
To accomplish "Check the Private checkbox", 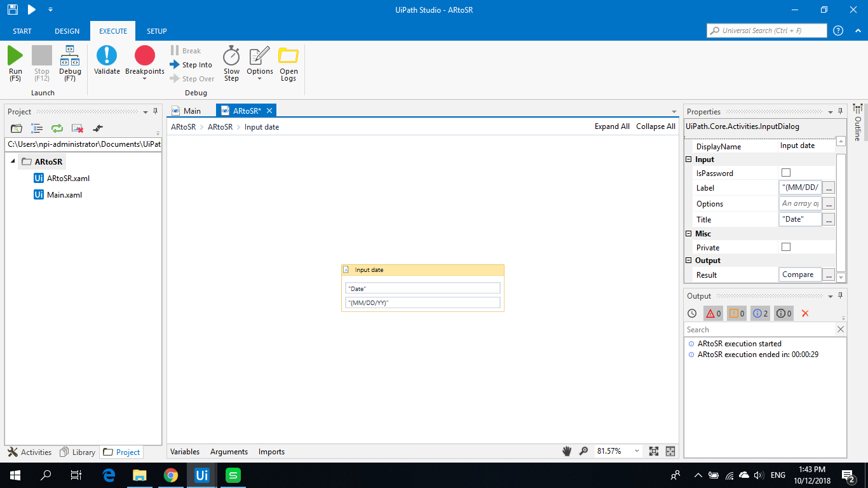I will pos(786,247).
